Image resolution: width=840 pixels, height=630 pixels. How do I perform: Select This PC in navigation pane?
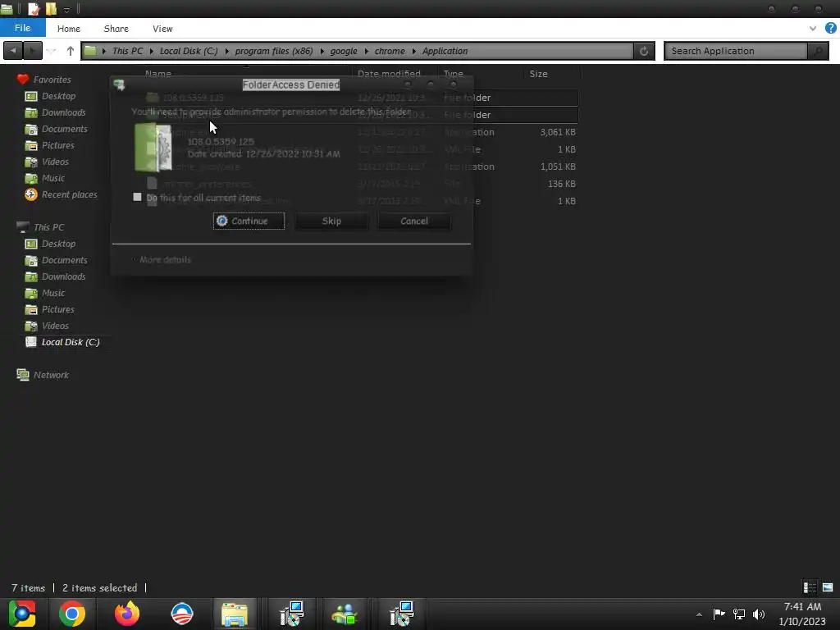(40, 227)
